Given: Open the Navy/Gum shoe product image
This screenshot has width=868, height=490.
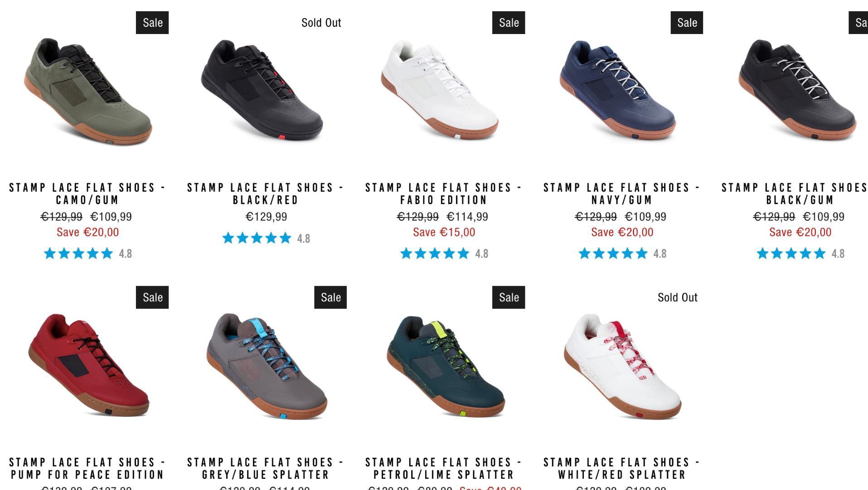Looking at the screenshot, I should point(618,90).
